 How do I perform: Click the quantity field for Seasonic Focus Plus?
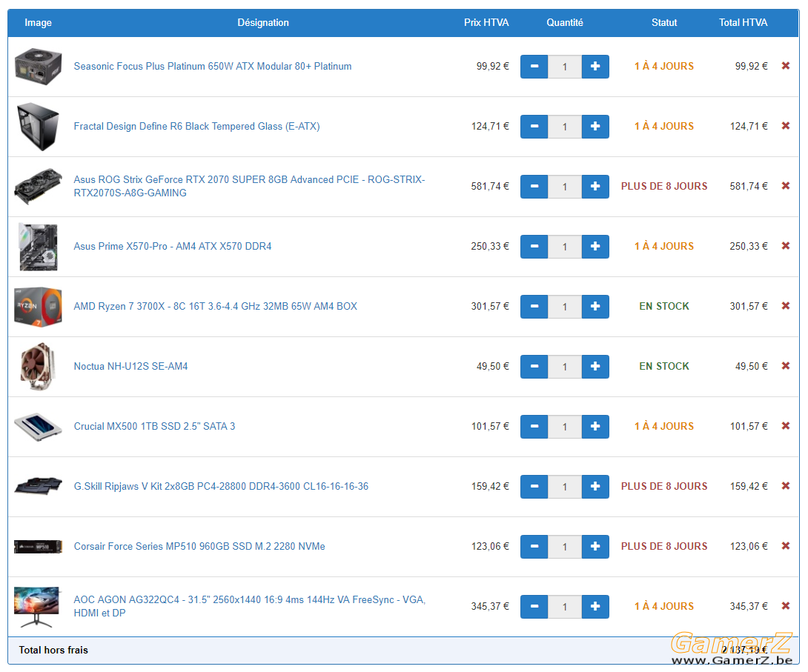pos(565,67)
